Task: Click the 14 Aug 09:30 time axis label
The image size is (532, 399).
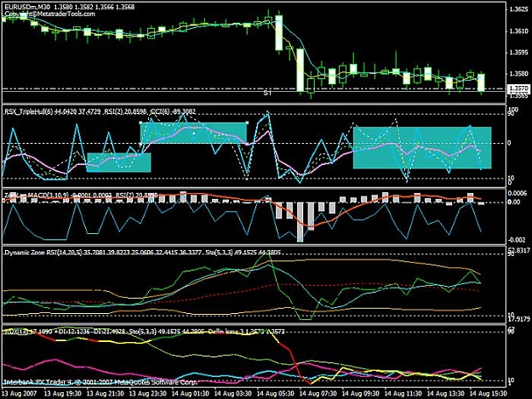Action: click(x=360, y=394)
